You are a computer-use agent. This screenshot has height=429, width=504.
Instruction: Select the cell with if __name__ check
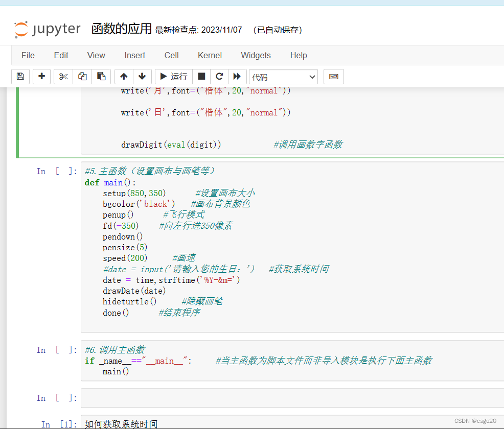(292, 361)
